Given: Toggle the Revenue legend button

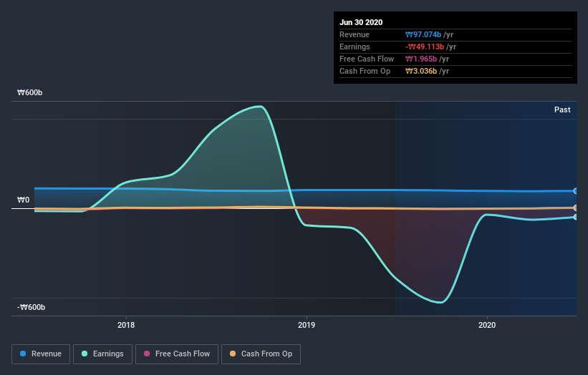Looking at the screenshot, I should coord(41,354).
